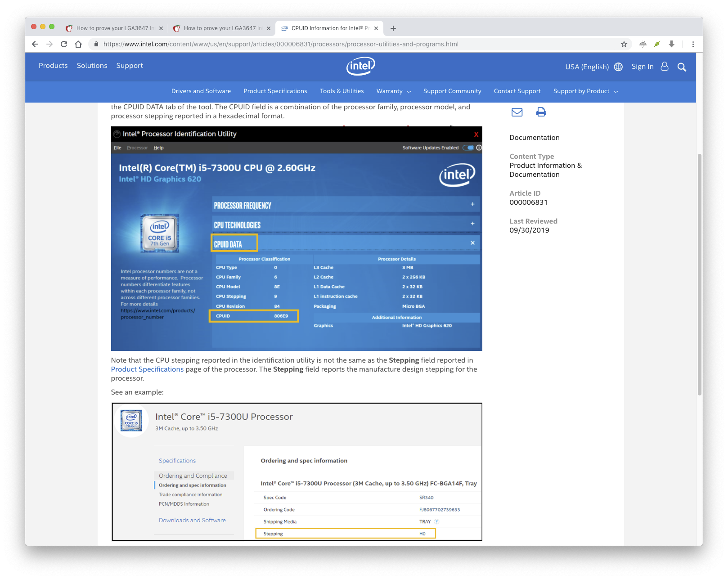Screen dimensions: 728x579
Task: Open the Support menu
Action: point(130,66)
